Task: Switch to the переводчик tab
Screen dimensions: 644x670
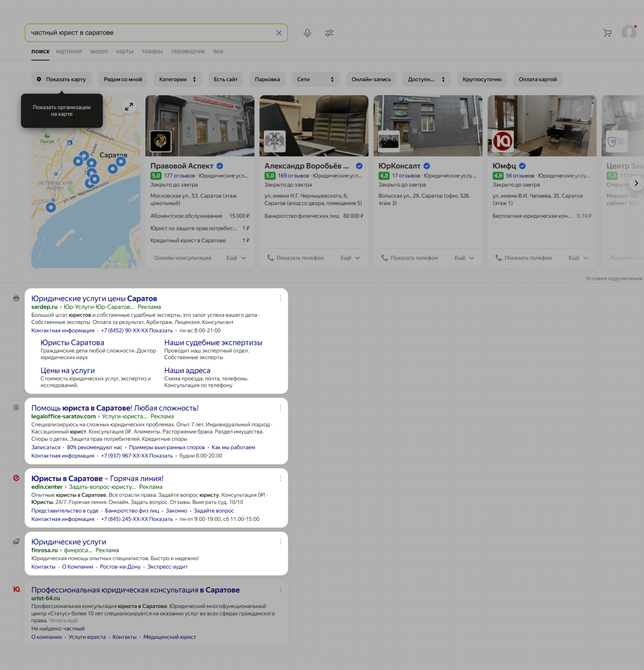Action: tap(188, 51)
